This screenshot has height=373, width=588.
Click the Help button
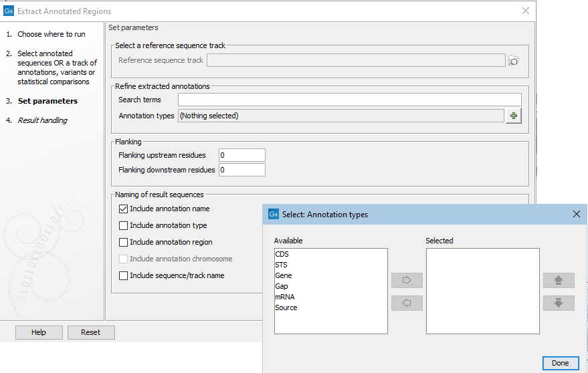39,332
